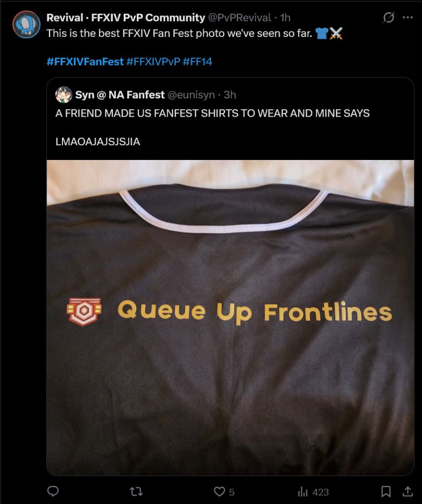Screen dimensions: 422x504
Task: Retweet this post using repost icon
Action: [136, 492]
